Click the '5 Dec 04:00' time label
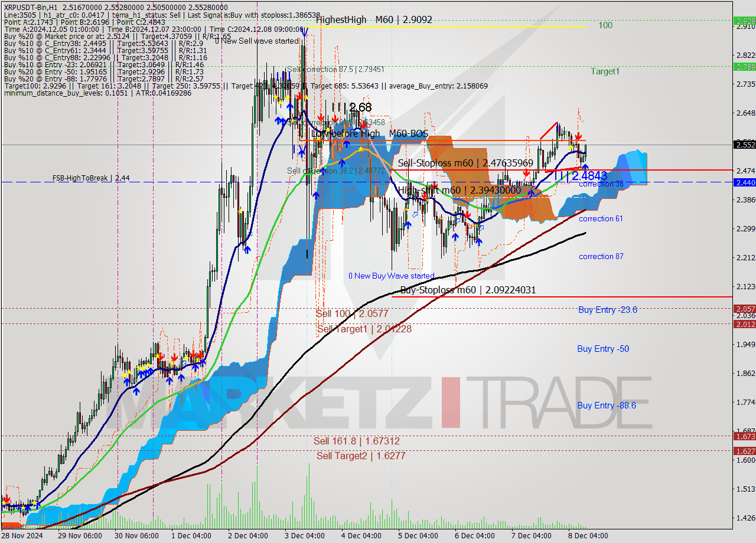Screen dimensions: 756x543 click(418, 535)
